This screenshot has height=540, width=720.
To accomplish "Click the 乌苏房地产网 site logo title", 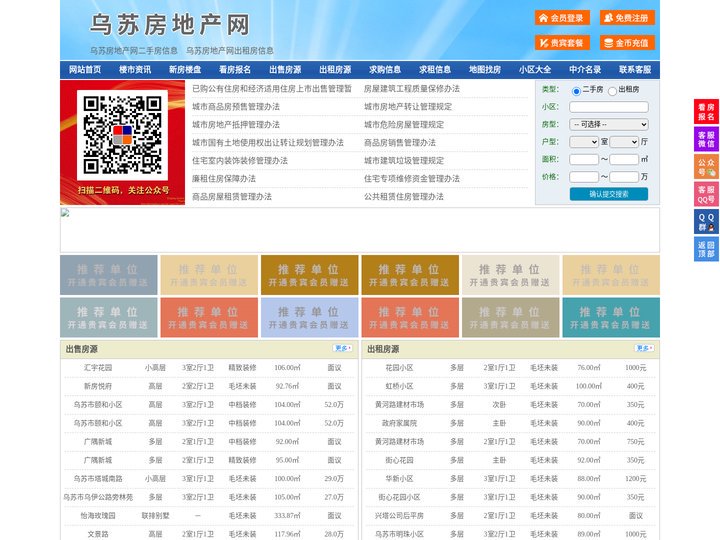I will tap(170, 24).
